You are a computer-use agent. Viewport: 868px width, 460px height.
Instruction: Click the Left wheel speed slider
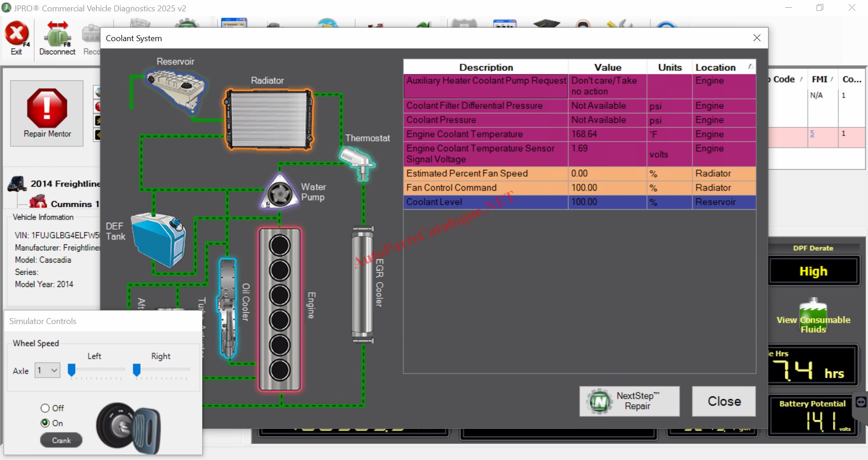pos(71,370)
